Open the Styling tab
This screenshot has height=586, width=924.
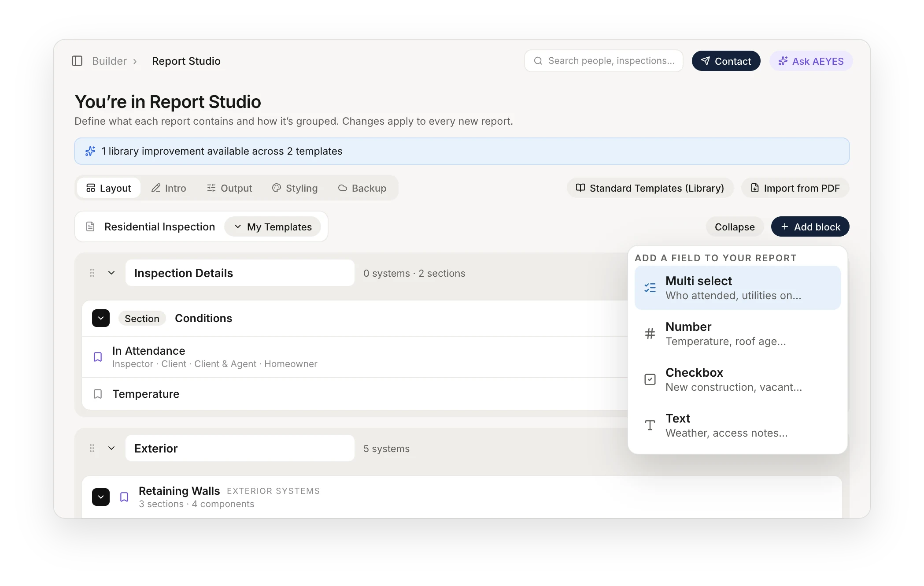pos(295,188)
